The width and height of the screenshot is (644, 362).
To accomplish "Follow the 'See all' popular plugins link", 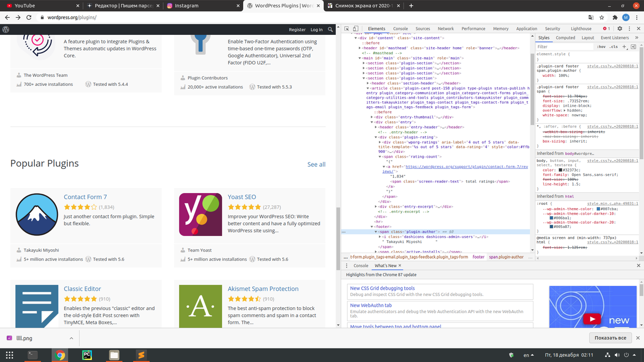I will 316,165.
